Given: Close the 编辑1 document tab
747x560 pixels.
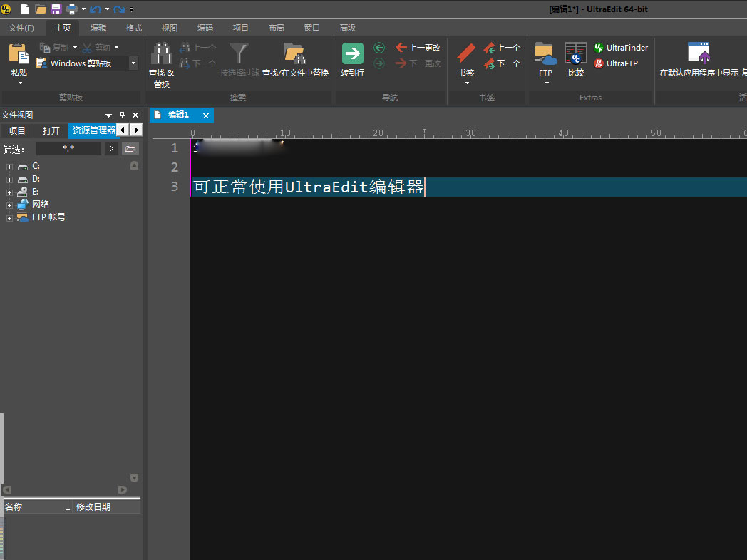Looking at the screenshot, I should (x=206, y=115).
